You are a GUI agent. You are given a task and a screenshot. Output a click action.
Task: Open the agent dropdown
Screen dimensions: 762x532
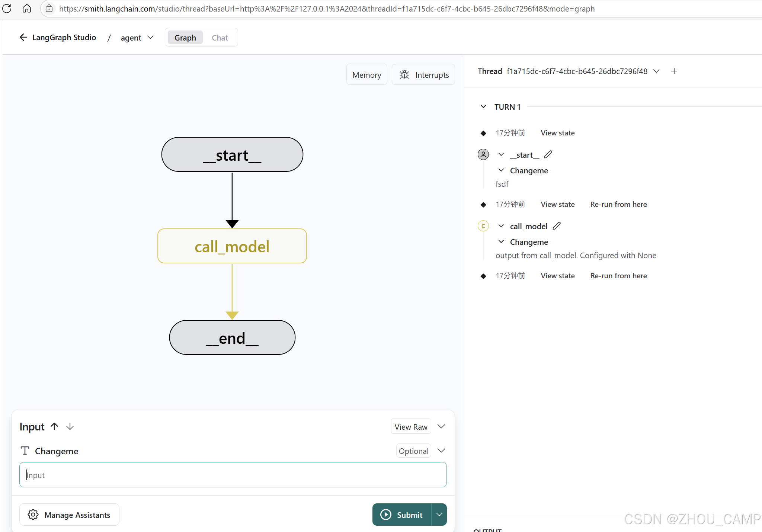click(150, 37)
